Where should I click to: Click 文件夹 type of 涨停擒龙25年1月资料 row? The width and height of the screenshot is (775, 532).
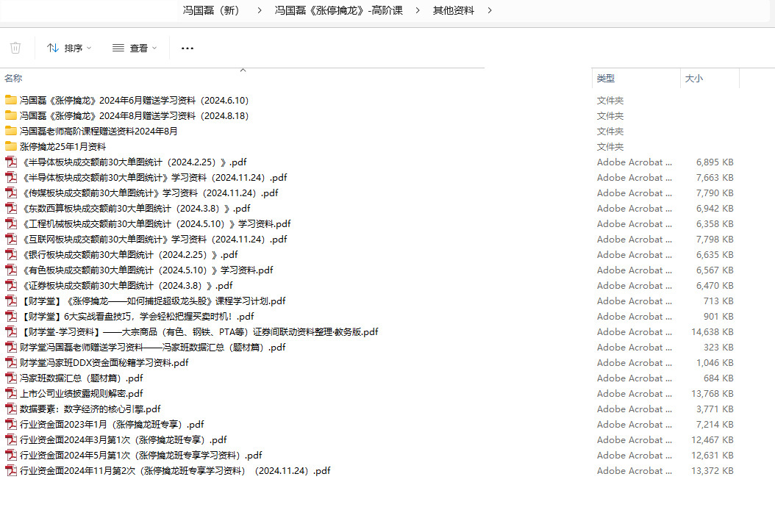pos(610,146)
